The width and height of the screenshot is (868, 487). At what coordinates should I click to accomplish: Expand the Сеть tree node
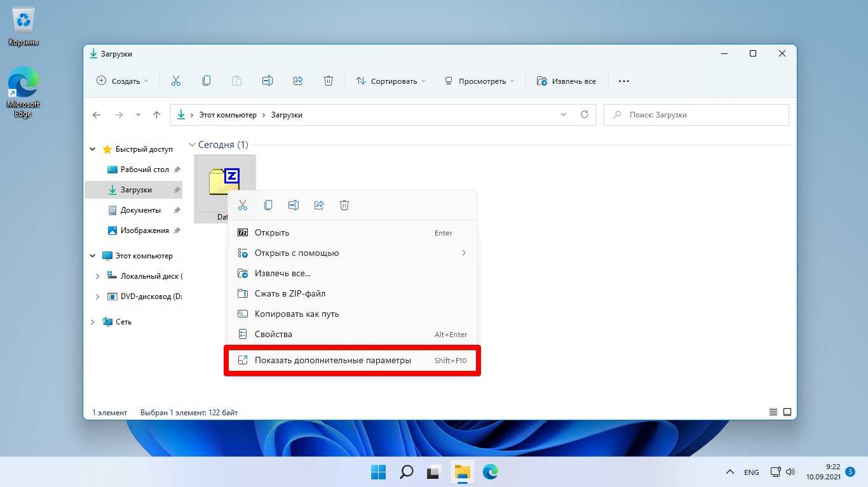pyautogui.click(x=93, y=322)
